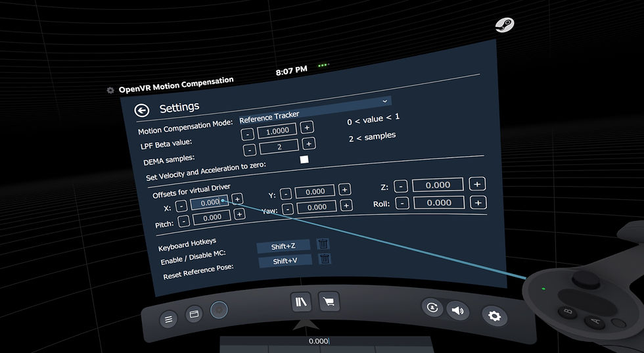Open the Steam Library

click(301, 302)
